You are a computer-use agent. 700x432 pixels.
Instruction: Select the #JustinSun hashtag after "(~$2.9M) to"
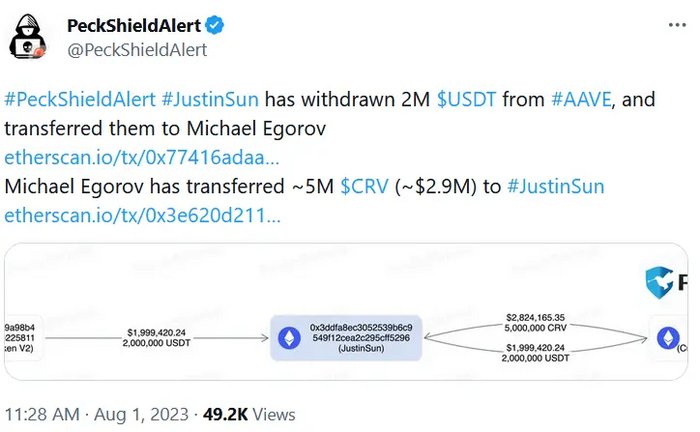point(555,186)
